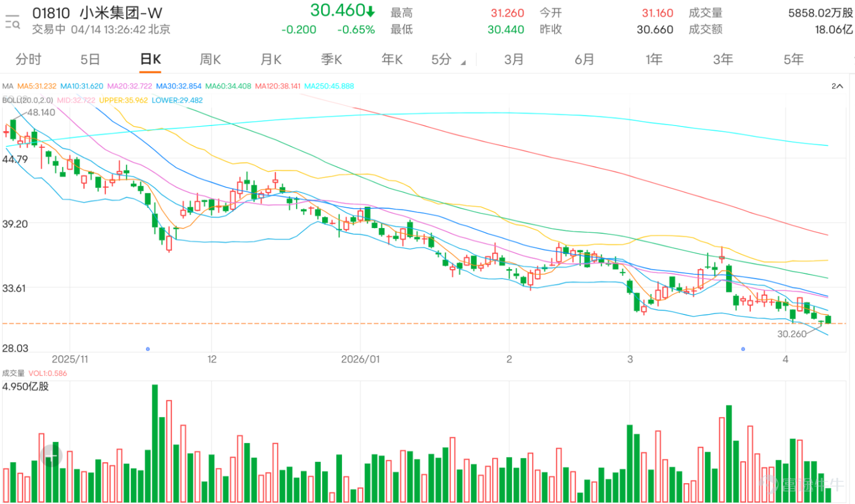The width and height of the screenshot is (855, 504).
Task: Click stock name 小米集团-W
Action: 121,13
